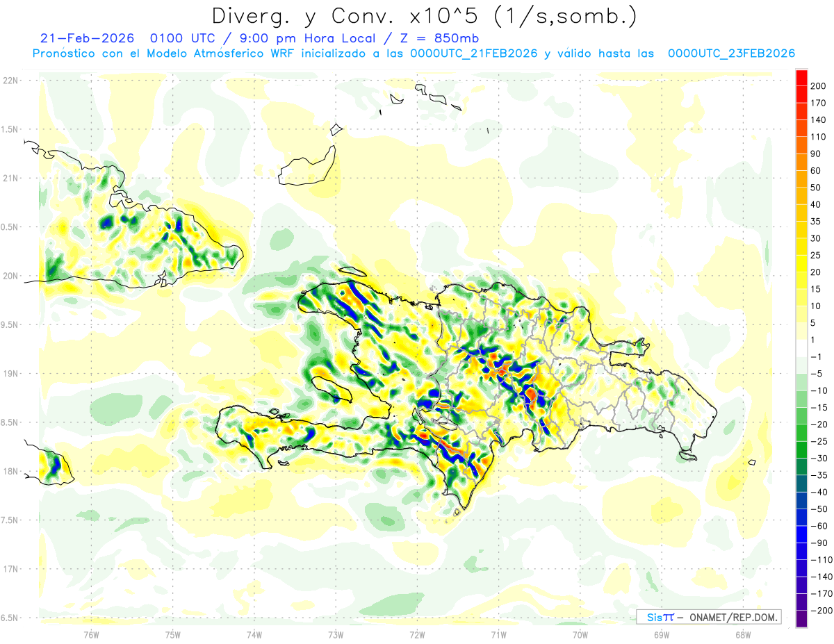
Task: Click the positive '90' colorbar label
Action: pos(816,154)
